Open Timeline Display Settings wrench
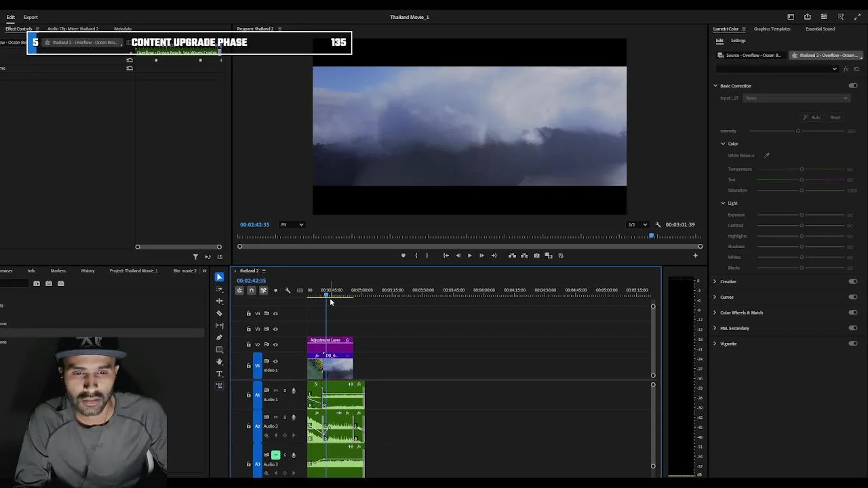Viewport: 868px width, 488px height. pyautogui.click(x=288, y=290)
